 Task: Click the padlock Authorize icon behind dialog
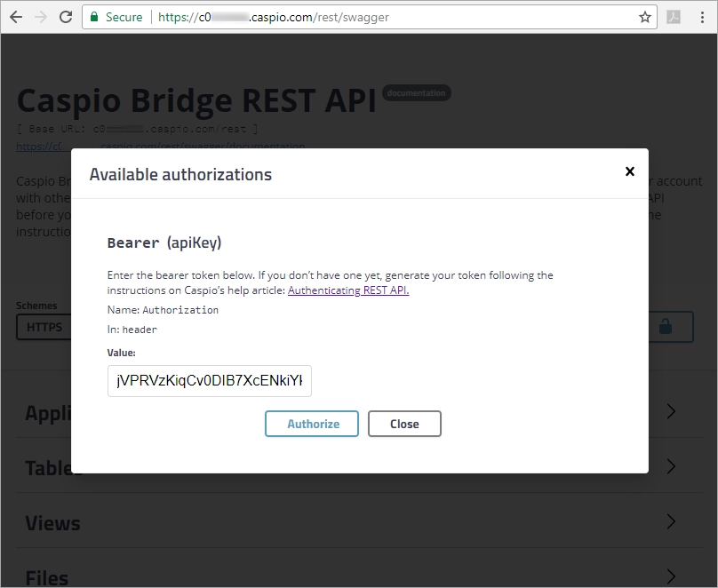click(x=666, y=326)
